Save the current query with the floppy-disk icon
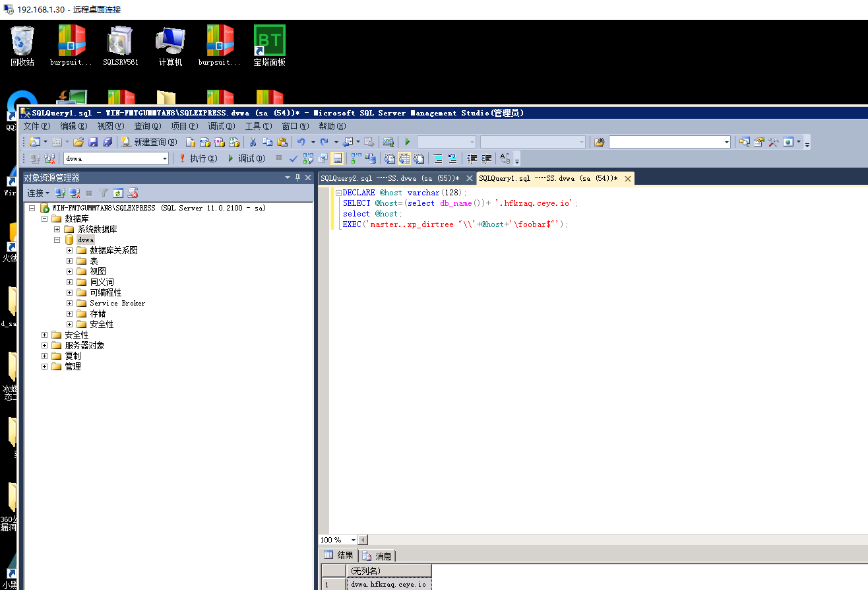The height and width of the screenshot is (590, 868). coord(93,142)
